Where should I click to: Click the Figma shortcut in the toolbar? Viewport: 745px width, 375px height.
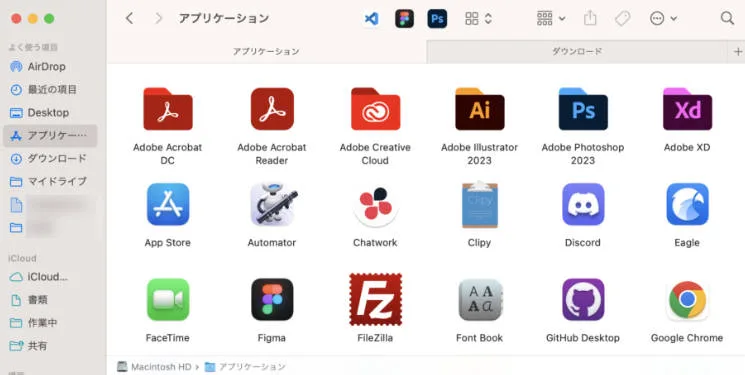pos(404,19)
